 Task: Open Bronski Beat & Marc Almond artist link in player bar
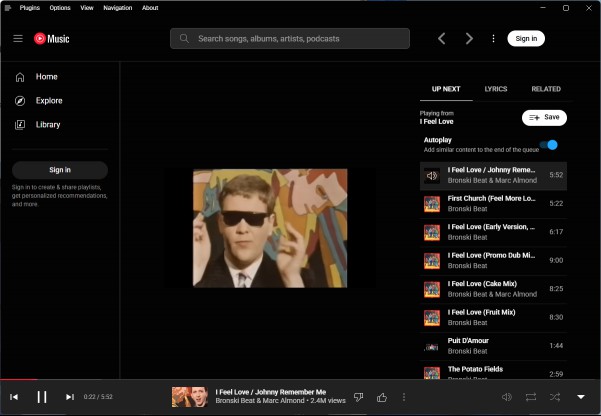(260, 401)
